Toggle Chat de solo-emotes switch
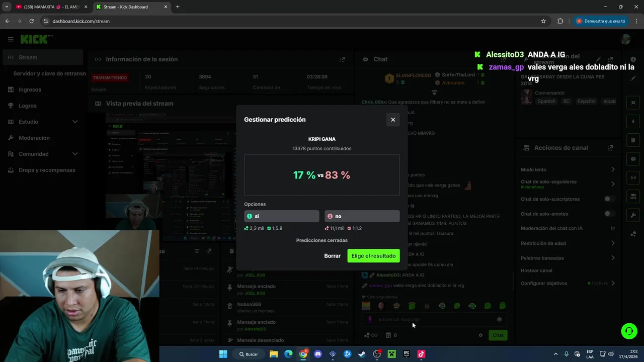This screenshot has width=644, height=362. click(x=609, y=214)
